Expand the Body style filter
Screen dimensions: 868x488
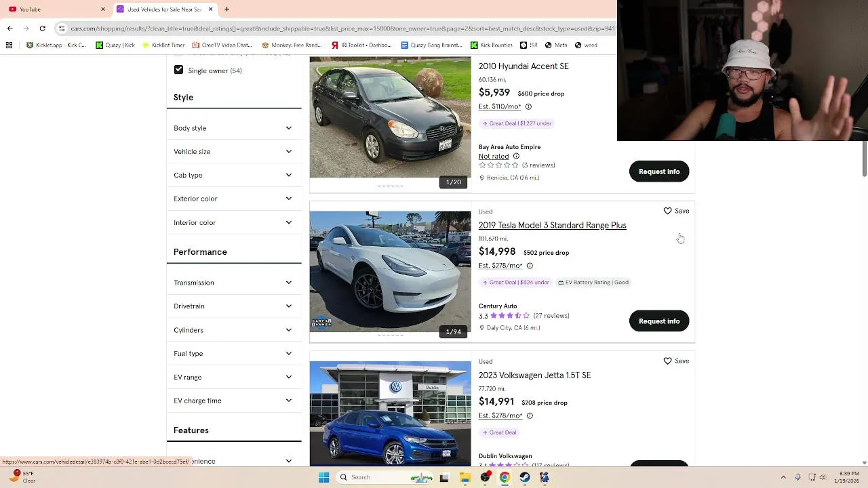(234, 128)
